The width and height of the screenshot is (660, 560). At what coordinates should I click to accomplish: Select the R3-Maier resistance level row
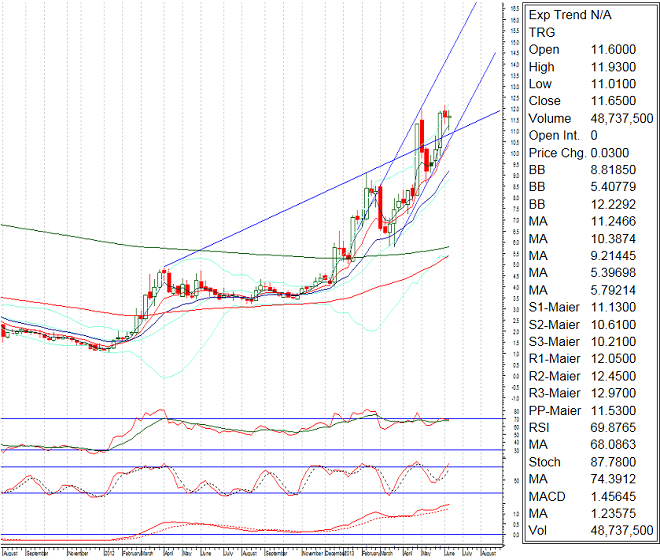tap(590, 393)
